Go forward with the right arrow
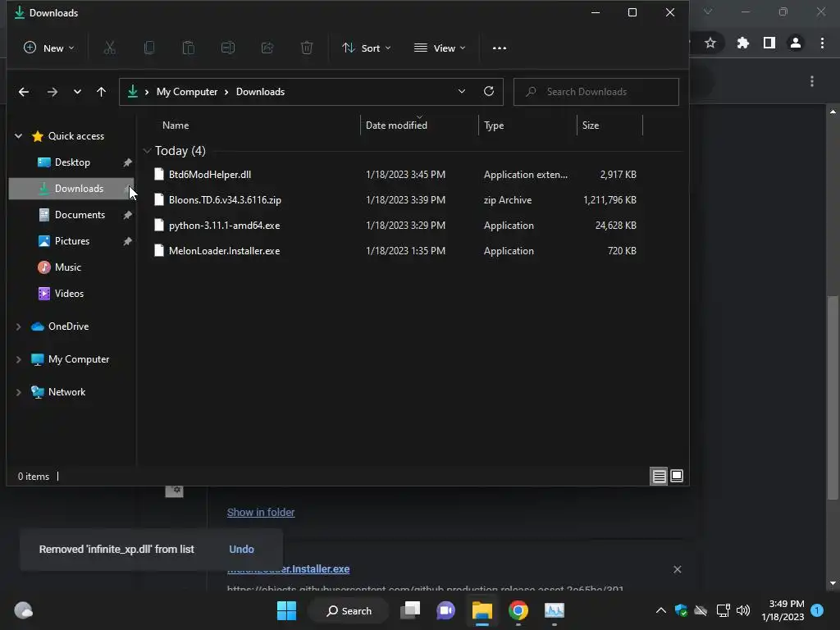This screenshot has width=840, height=630. 52,92
